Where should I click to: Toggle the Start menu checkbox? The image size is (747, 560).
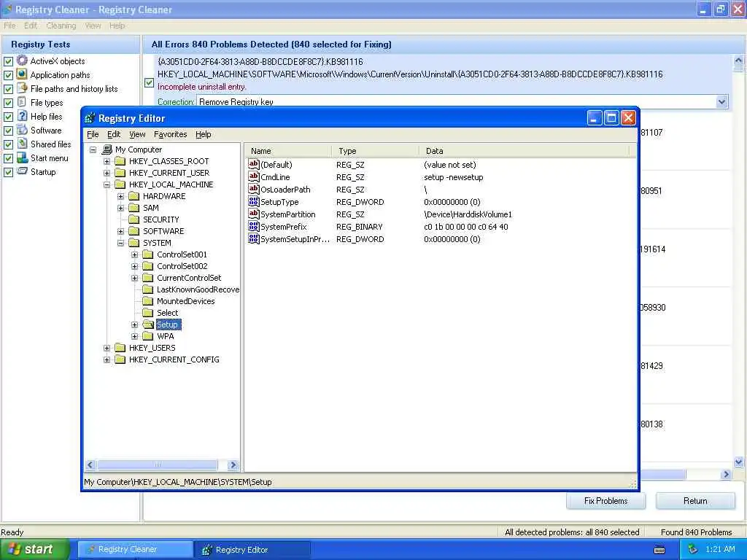coord(8,158)
